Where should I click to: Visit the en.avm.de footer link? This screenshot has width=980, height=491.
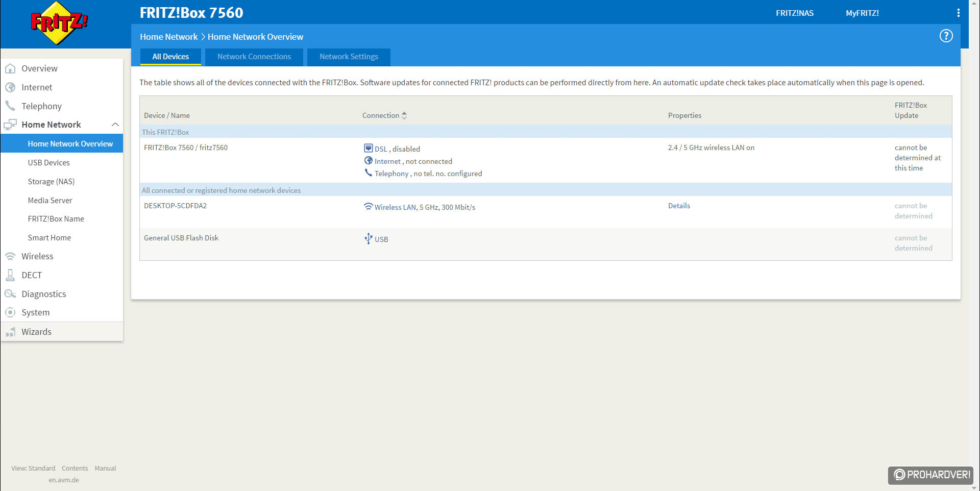tap(64, 480)
